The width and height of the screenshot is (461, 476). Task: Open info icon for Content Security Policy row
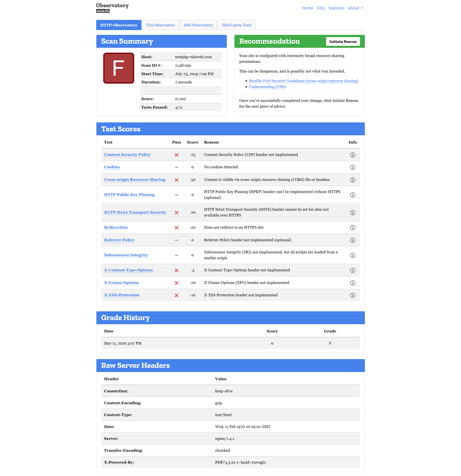(x=352, y=155)
